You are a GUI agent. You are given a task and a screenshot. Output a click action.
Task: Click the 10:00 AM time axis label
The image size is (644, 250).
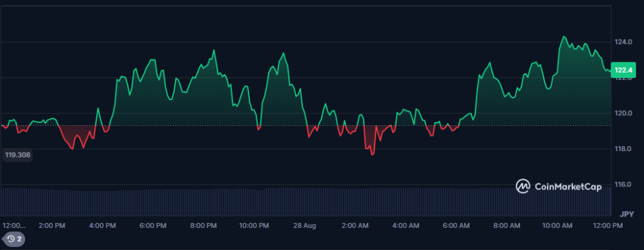coord(557,225)
